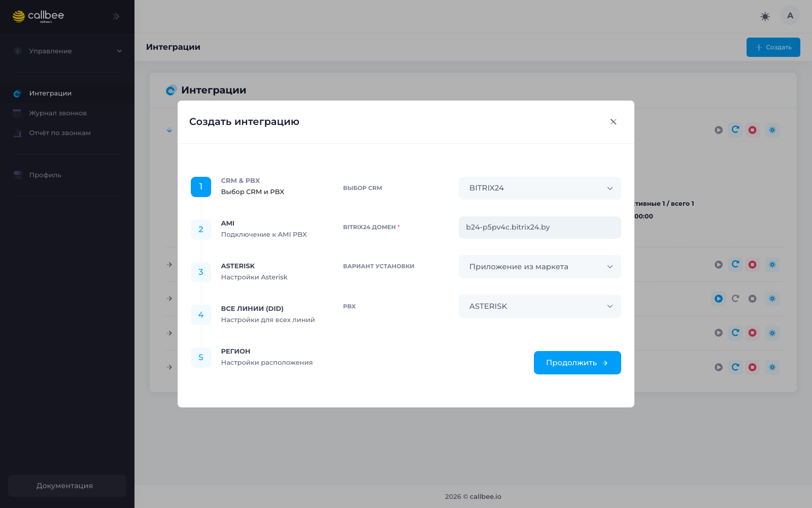Click the Продолжить button
812x508 pixels.
578,363
